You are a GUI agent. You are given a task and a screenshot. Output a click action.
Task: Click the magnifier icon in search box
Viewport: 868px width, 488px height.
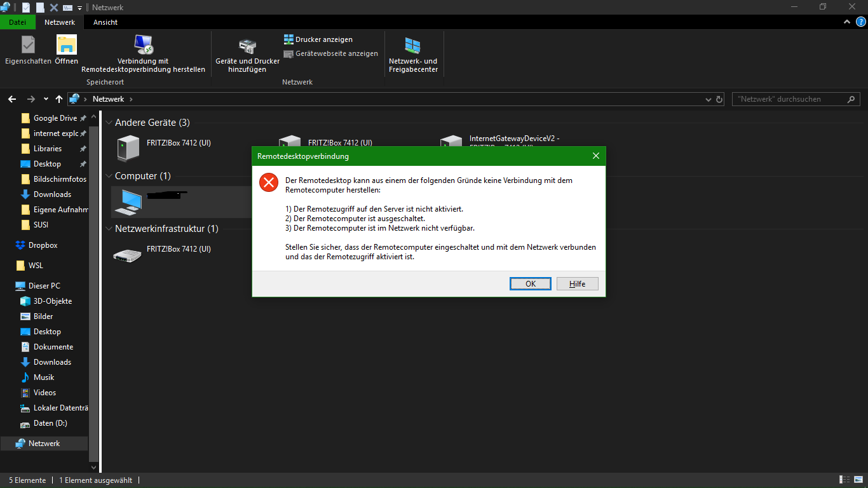[851, 100]
